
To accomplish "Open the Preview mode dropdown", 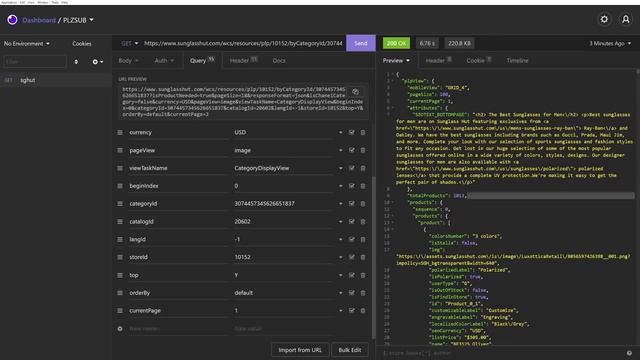I will [396, 60].
